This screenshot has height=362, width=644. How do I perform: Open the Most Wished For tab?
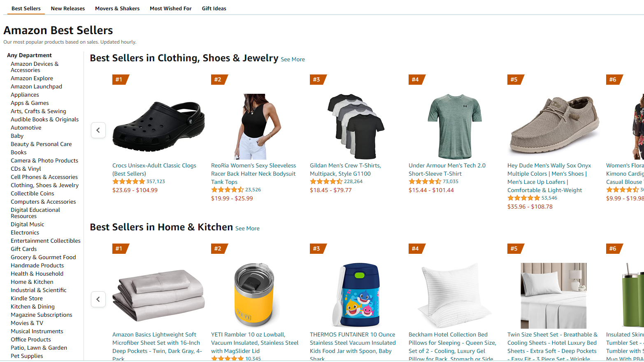tap(171, 8)
